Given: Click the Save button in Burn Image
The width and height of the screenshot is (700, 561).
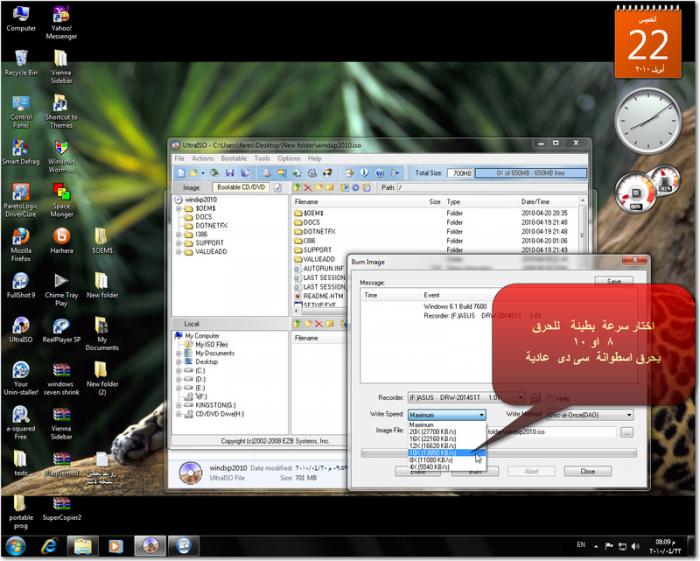Looking at the screenshot, I should coord(614,281).
